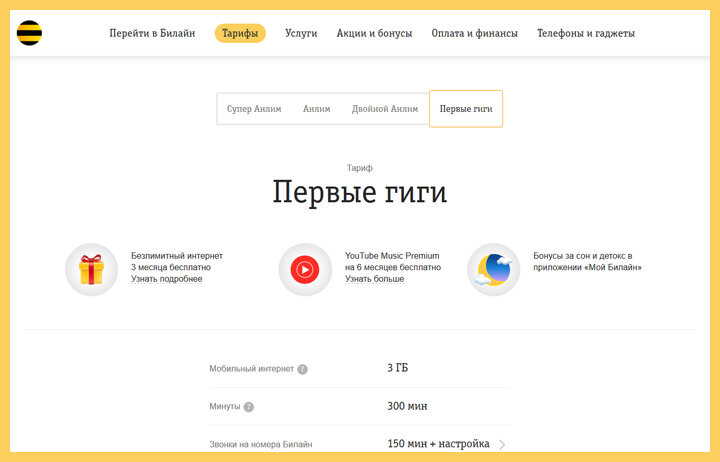
Task: Switch to the Двойной Анлим tab
Action: [385, 109]
